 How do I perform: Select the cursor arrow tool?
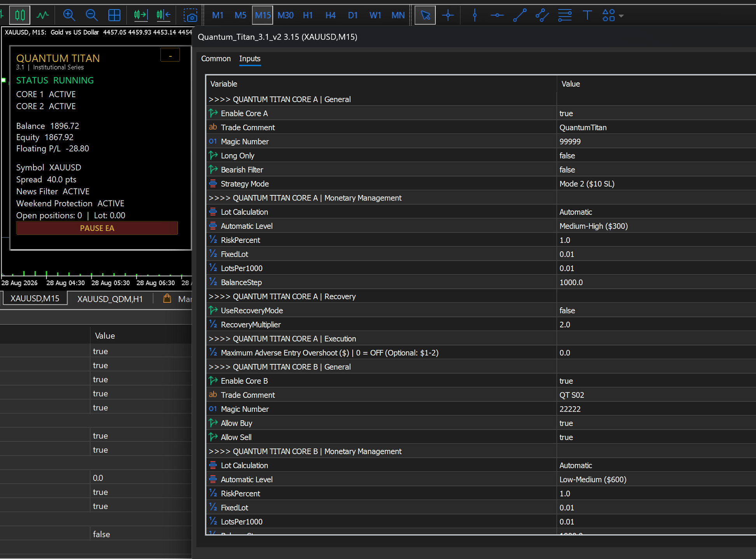[x=425, y=15]
